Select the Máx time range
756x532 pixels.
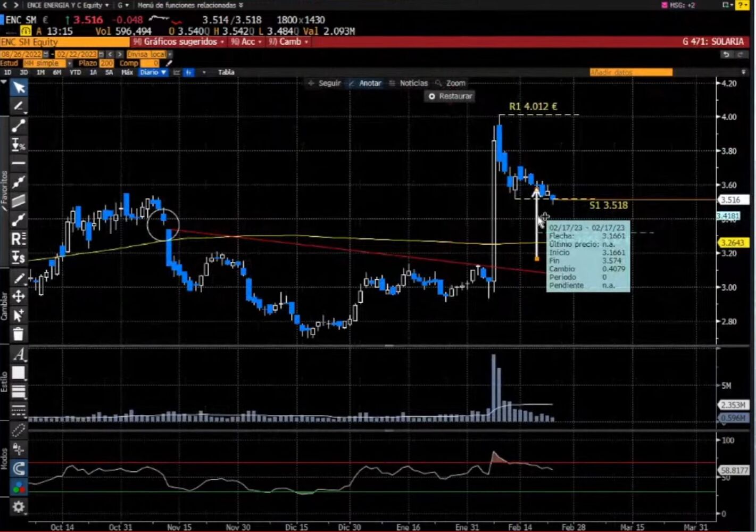[x=127, y=72]
